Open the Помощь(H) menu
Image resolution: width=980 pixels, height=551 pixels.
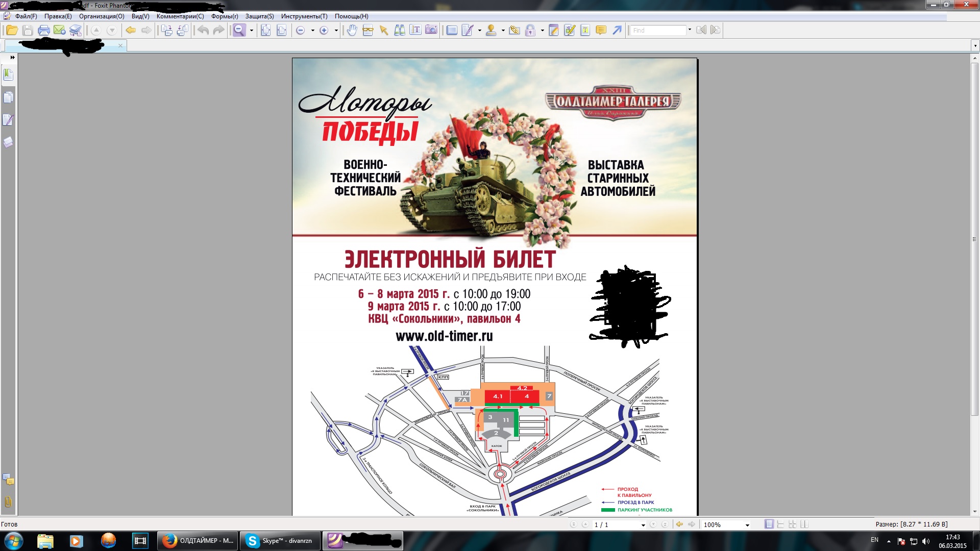coord(351,16)
